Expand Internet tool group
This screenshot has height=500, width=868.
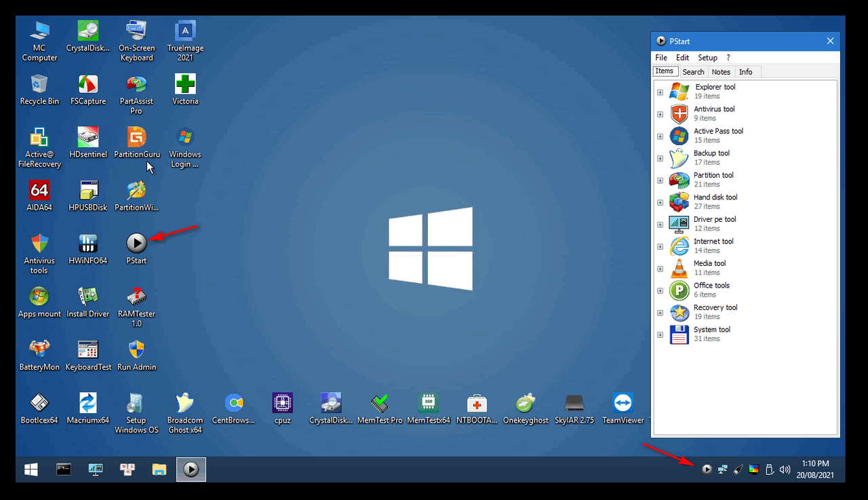(x=660, y=246)
